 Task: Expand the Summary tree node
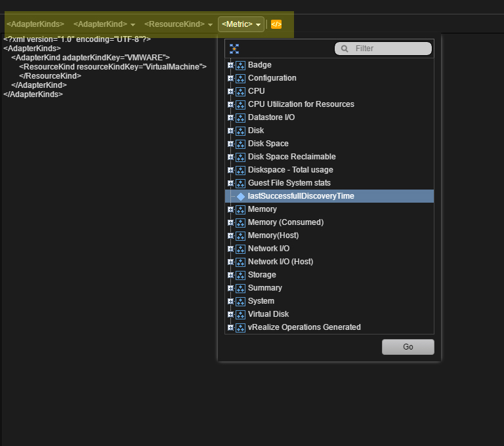click(230, 288)
